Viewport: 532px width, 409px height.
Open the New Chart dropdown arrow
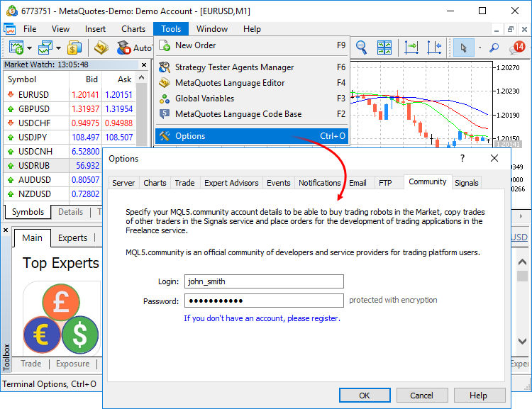(30, 47)
